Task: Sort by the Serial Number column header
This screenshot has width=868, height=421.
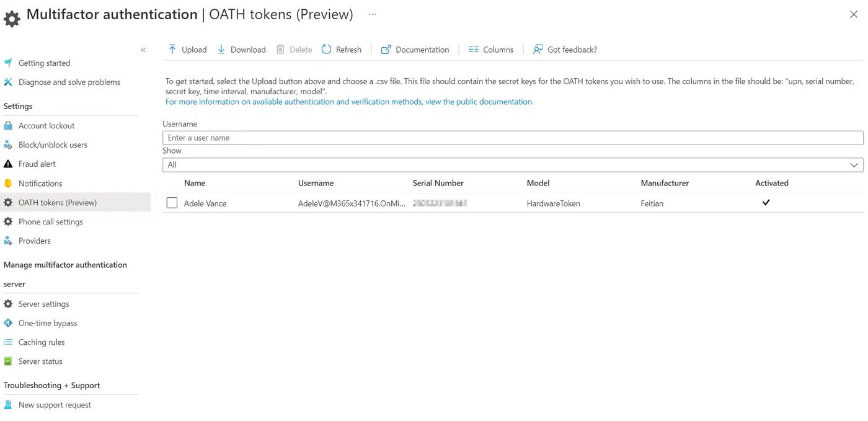Action: [438, 183]
